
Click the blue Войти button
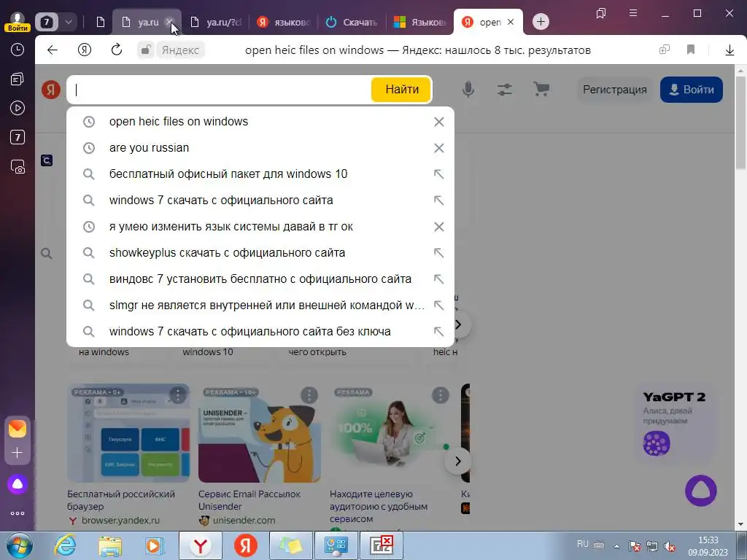point(692,90)
